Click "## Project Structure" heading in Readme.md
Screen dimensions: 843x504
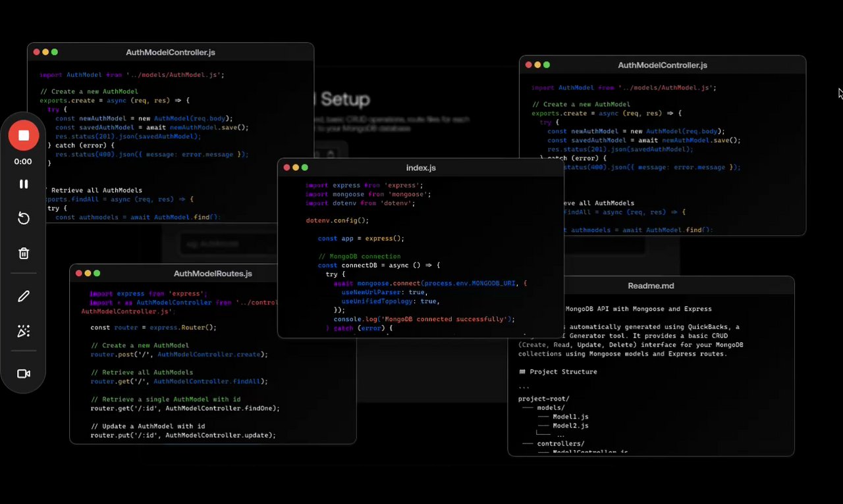558,372
